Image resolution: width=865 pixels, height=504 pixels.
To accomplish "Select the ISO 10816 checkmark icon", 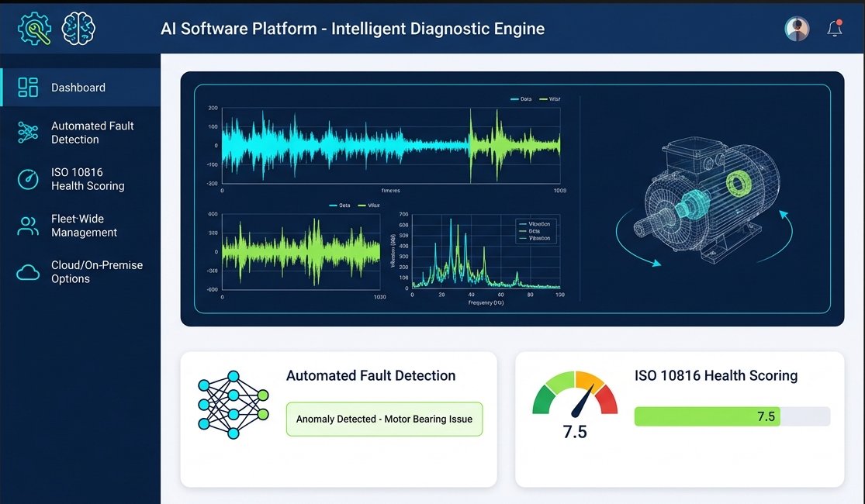I will point(26,179).
